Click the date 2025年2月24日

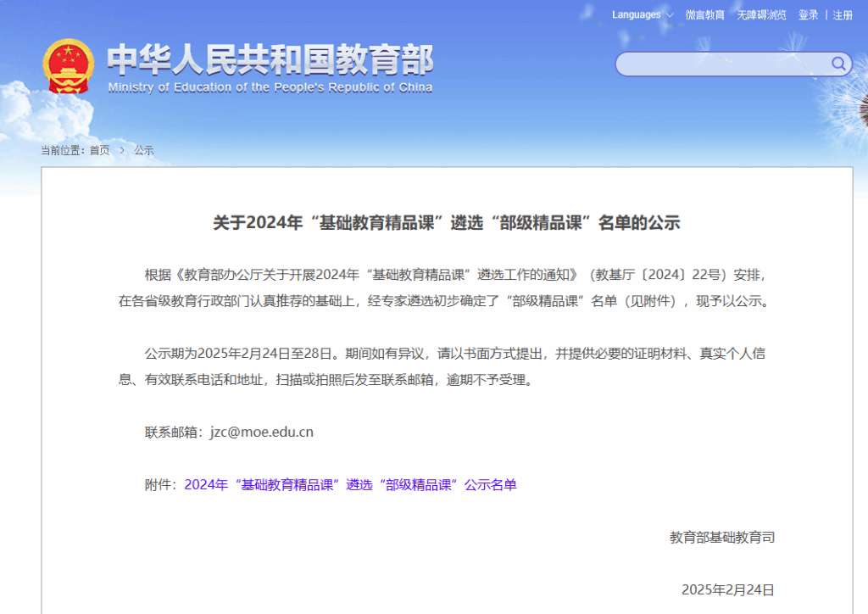click(728, 589)
